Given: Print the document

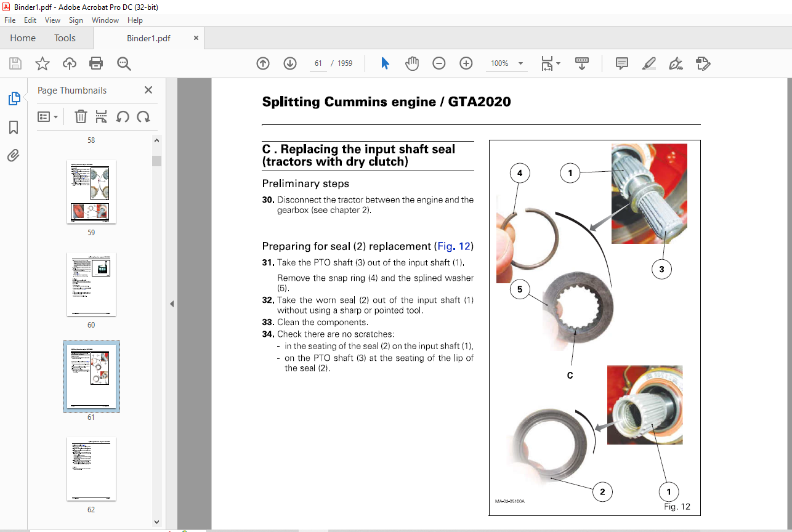Looking at the screenshot, I should tap(96, 63).
